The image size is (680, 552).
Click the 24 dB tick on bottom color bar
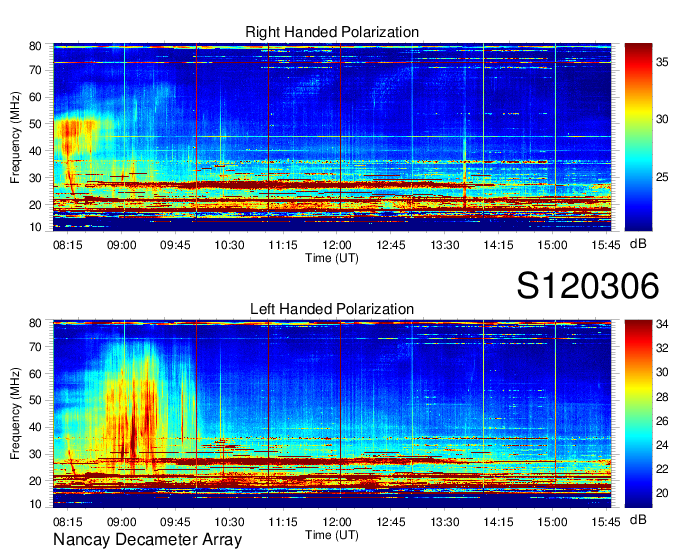coord(662,444)
